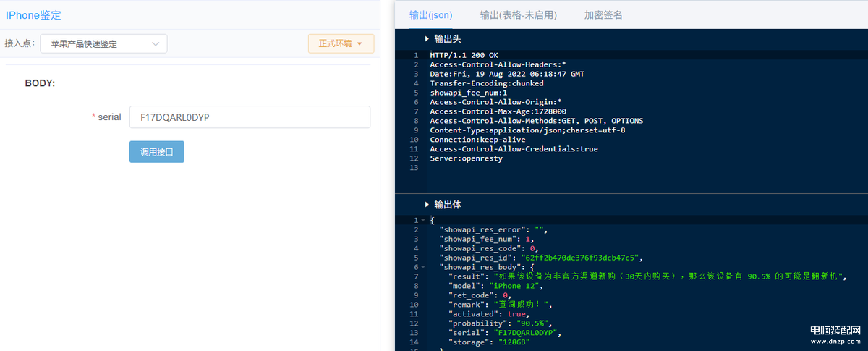
Task: Click the serial input field
Action: (250, 117)
